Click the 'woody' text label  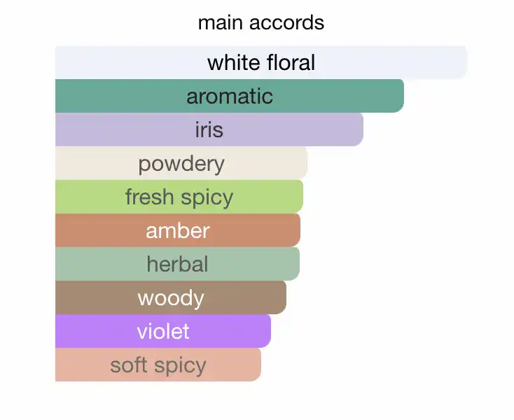pyautogui.click(x=171, y=297)
